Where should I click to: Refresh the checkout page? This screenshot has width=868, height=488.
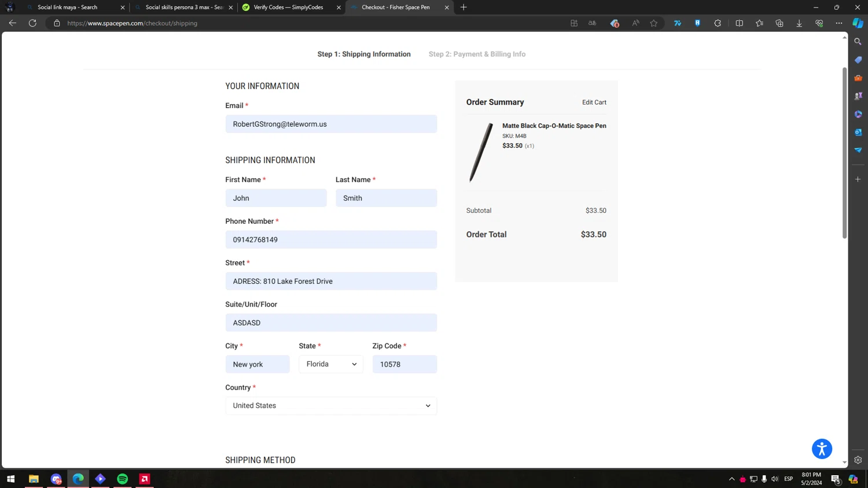[32, 23]
